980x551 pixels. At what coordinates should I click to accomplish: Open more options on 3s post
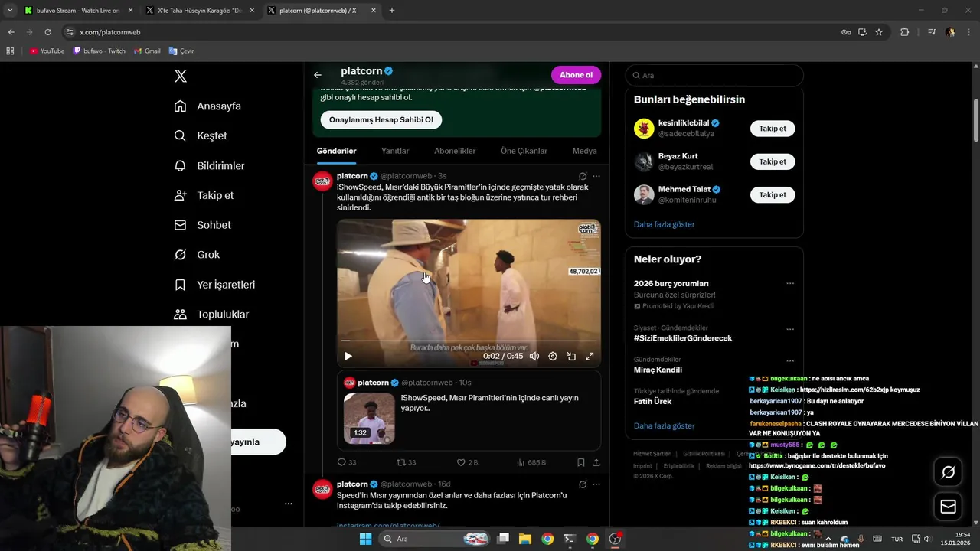pyautogui.click(x=596, y=176)
